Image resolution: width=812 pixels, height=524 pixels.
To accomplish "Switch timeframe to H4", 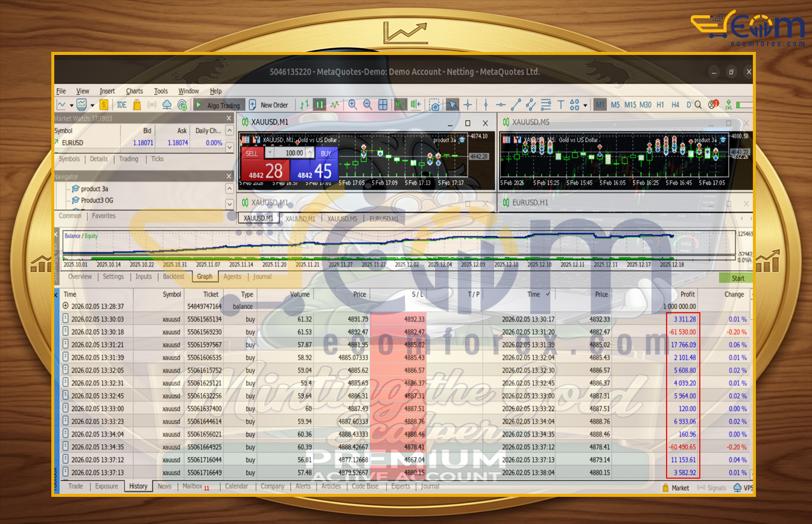I will click(675, 104).
